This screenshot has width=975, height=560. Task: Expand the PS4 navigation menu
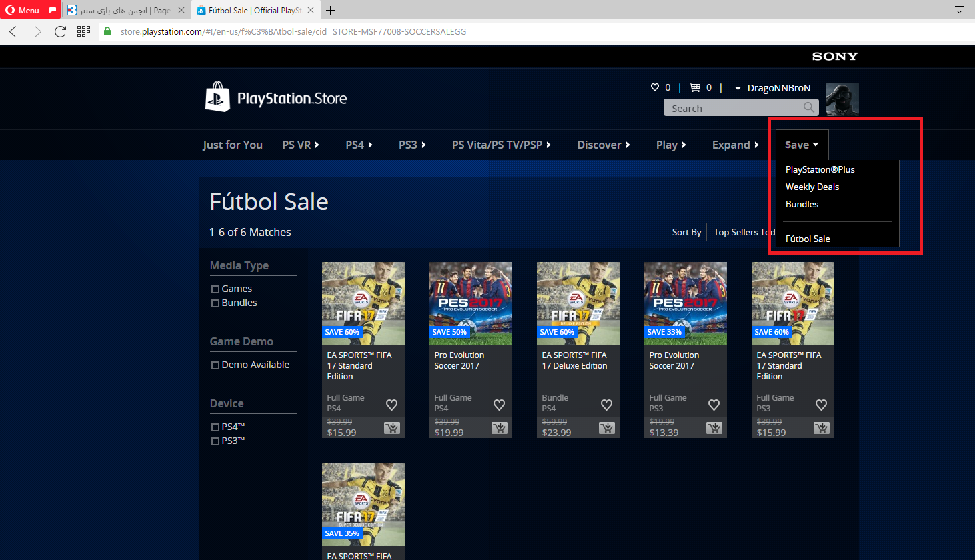(x=359, y=145)
